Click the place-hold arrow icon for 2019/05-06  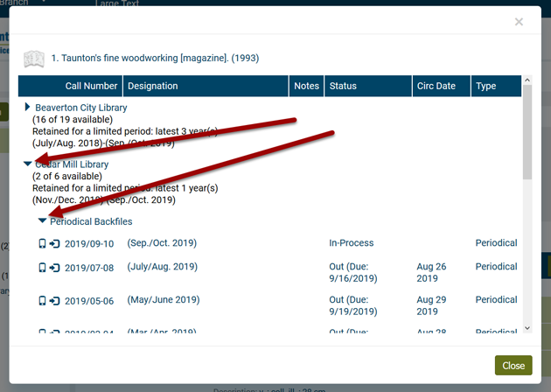[x=54, y=301]
